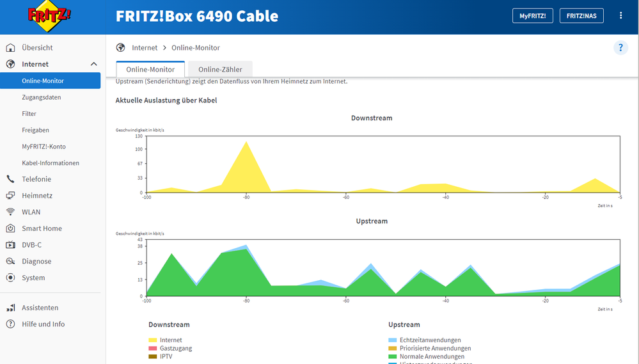Image resolution: width=639 pixels, height=364 pixels.
Task: Click the 'Normale Anwendungen' legend label
Action: tap(432, 356)
